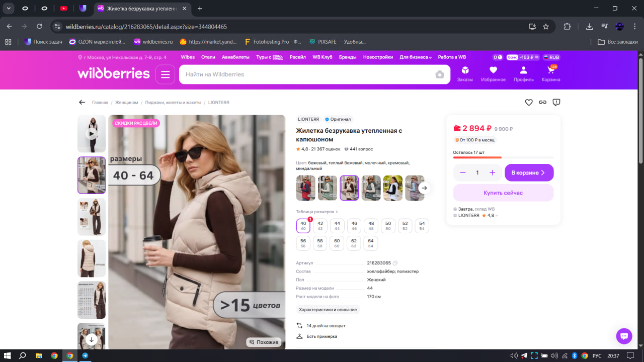Open Авиабилеты in top menu
644x362 pixels.
pyautogui.click(x=235, y=57)
